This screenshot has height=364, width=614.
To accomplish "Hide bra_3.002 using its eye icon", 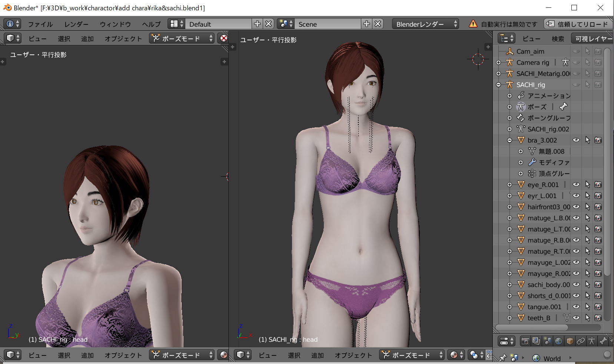I will pos(576,140).
